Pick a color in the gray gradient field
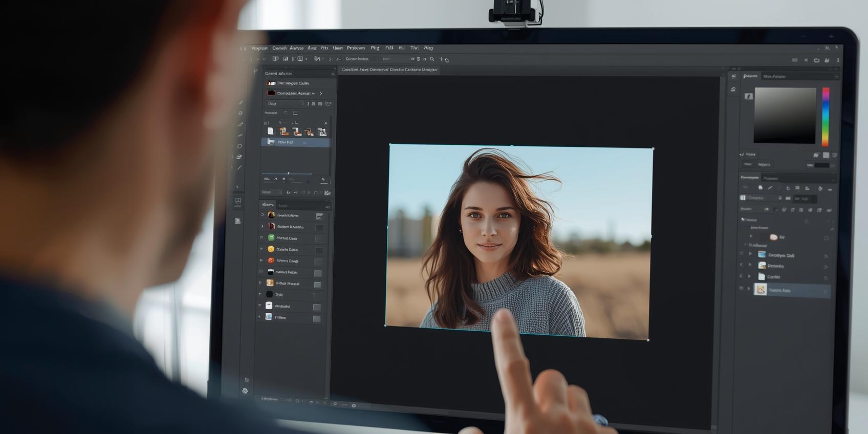The image size is (868, 434). [x=785, y=116]
